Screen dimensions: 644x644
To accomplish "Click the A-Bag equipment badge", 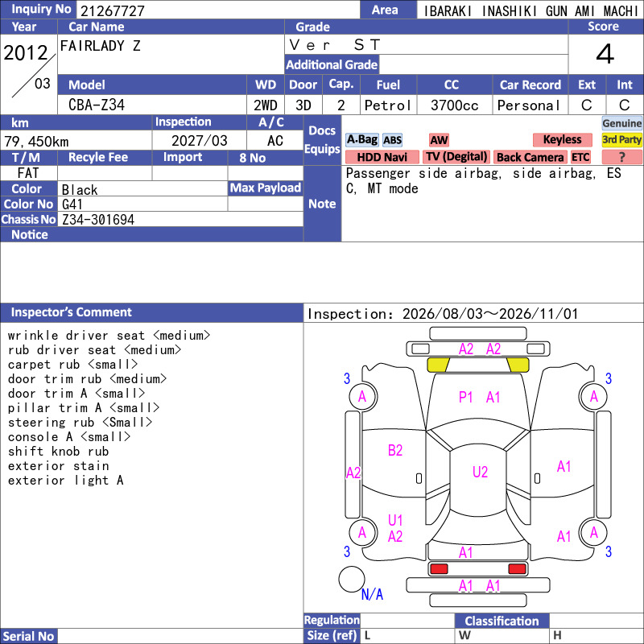I will pos(361,139).
